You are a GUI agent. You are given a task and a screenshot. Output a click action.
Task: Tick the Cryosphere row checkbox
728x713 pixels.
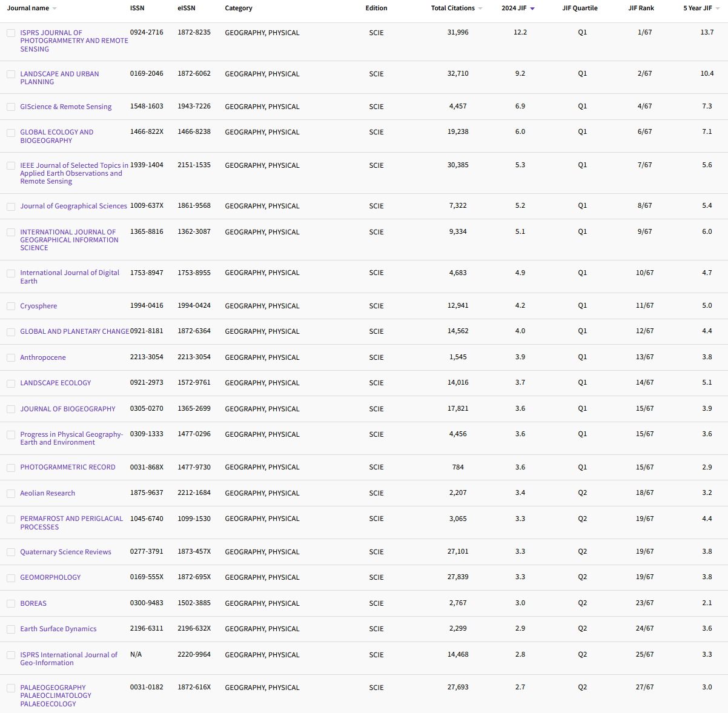(11, 307)
